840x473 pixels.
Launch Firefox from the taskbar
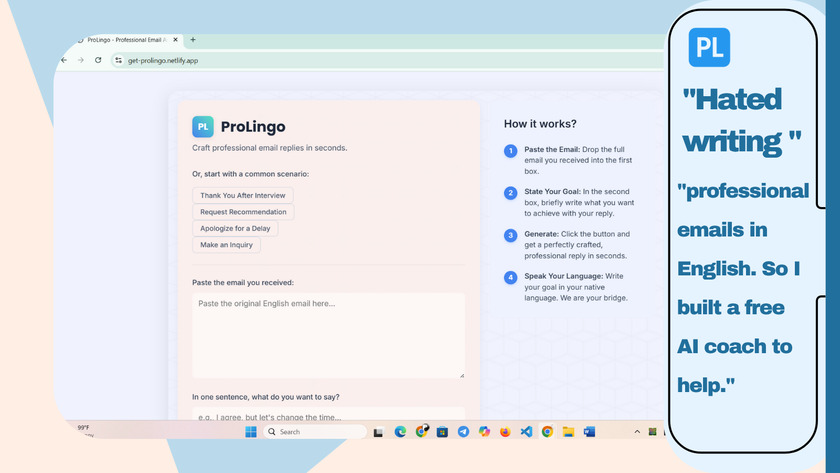(x=505, y=432)
